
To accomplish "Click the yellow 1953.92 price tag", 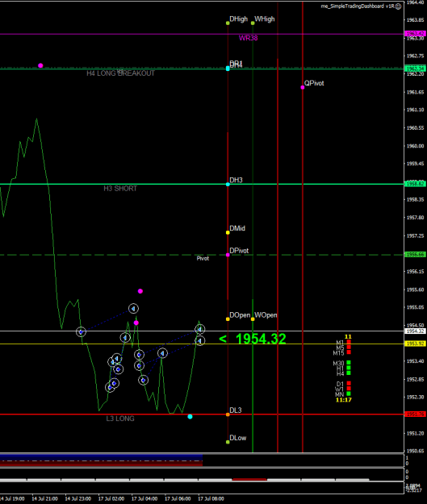I will coord(415,344).
